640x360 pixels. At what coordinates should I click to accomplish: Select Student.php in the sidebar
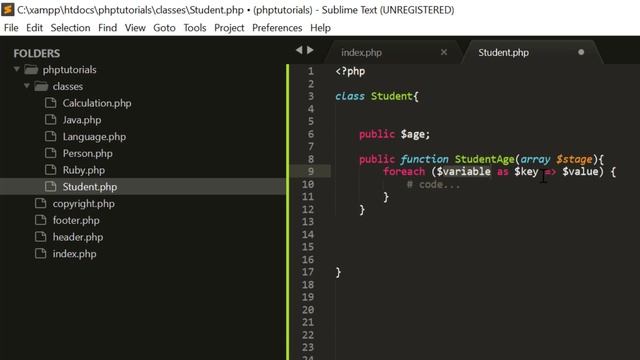coord(90,187)
